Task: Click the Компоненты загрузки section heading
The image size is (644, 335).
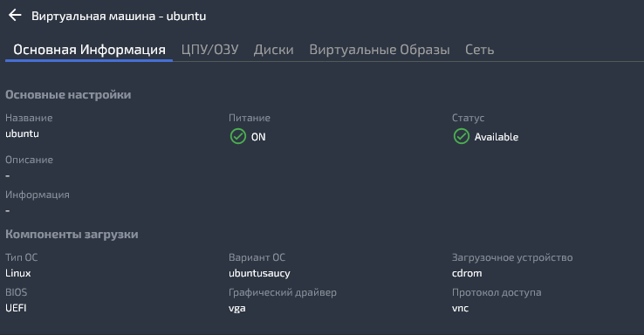Action: tap(72, 235)
